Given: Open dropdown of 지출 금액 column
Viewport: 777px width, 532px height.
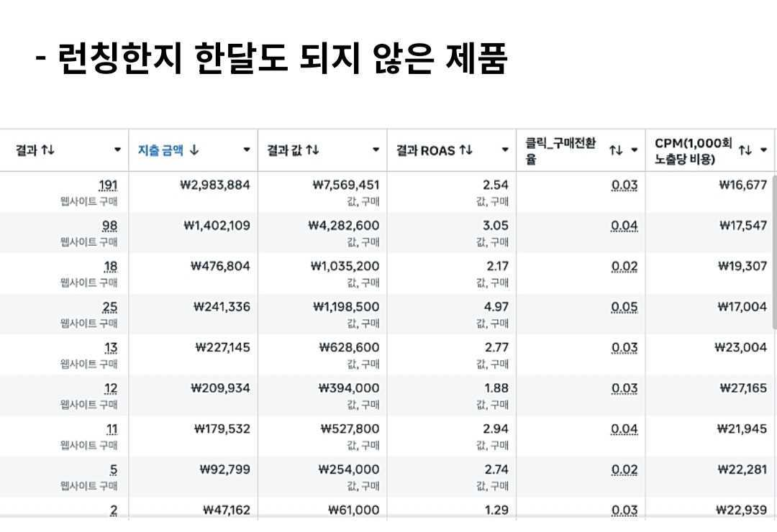Looking at the screenshot, I should pos(246,150).
